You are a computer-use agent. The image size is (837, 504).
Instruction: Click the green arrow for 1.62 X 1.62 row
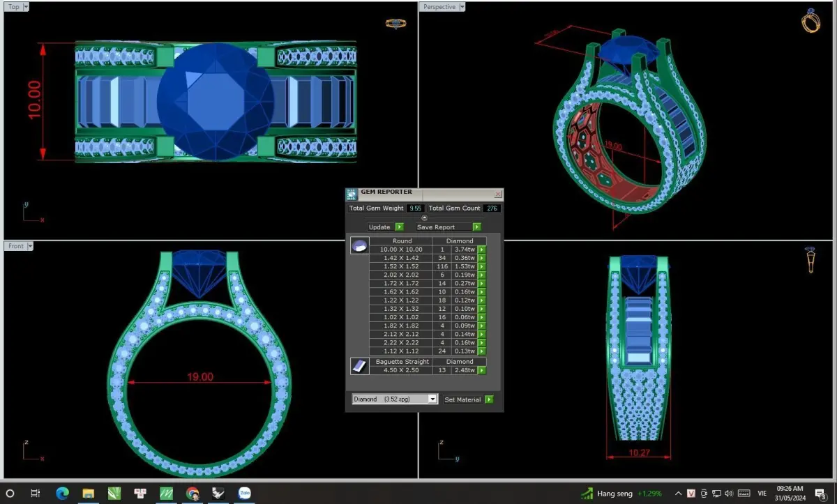482,292
